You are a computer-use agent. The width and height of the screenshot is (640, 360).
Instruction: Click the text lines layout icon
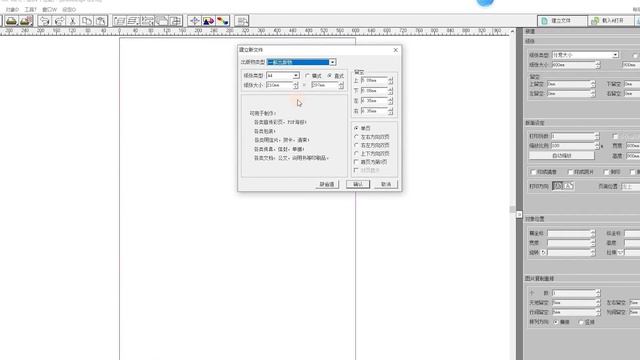[x=133, y=21]
